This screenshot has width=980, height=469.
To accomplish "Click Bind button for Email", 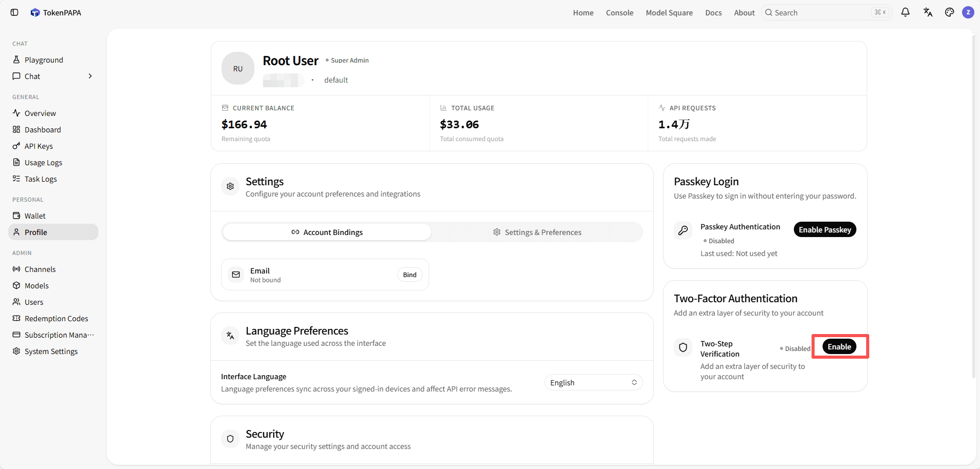I will [410, 275].
